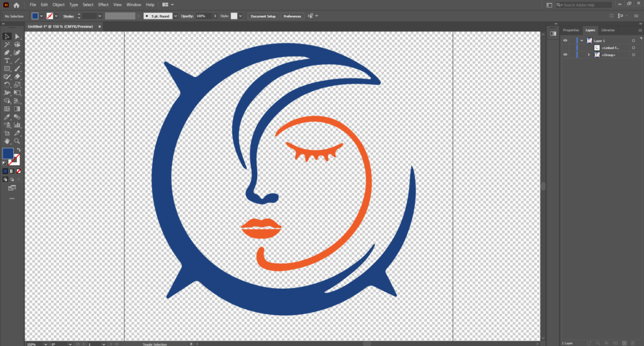This screenshot has height=346, width=644.
Task: Choose the Rectangle tool
Action: [7, 69]
